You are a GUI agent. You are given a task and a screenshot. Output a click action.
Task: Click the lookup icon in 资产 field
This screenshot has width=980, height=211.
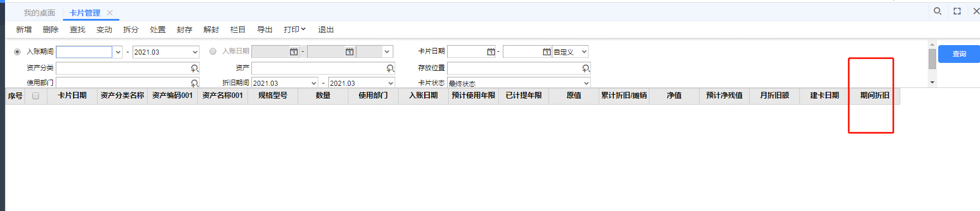click(390, 68)
